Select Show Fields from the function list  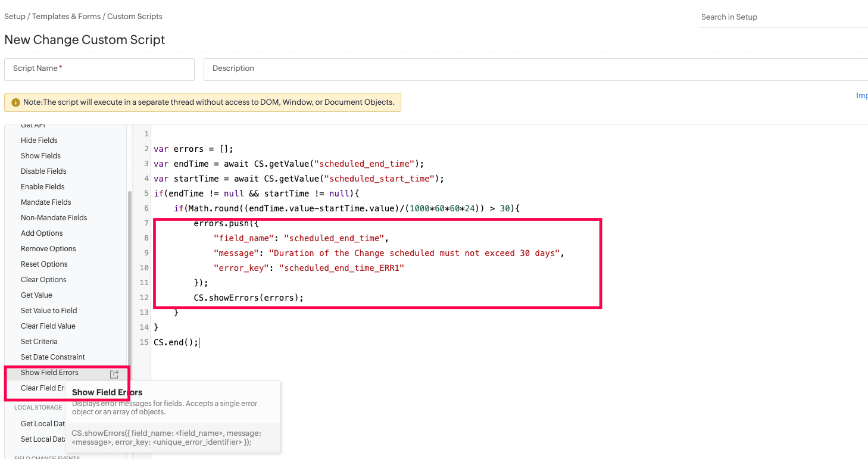pyautogui.click(x=40, y=156)
